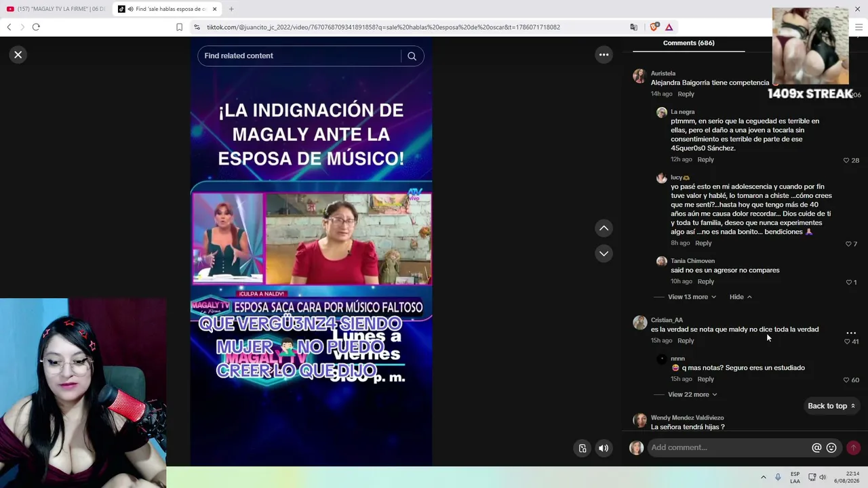Open Auristela's profile picture
Image resolution: width=868 pixels, height=488 pixels.
[x=639, y=76]
